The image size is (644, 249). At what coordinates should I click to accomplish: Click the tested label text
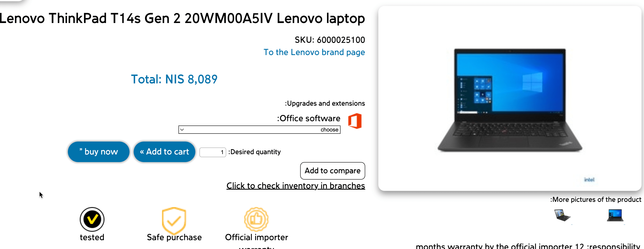pos(92,237)
